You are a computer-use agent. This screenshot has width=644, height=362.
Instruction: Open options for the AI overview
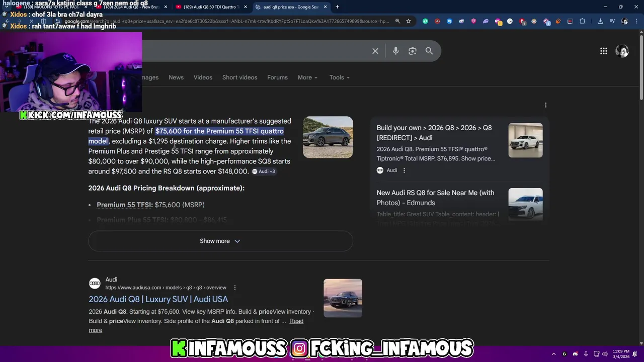coord(546,105)
